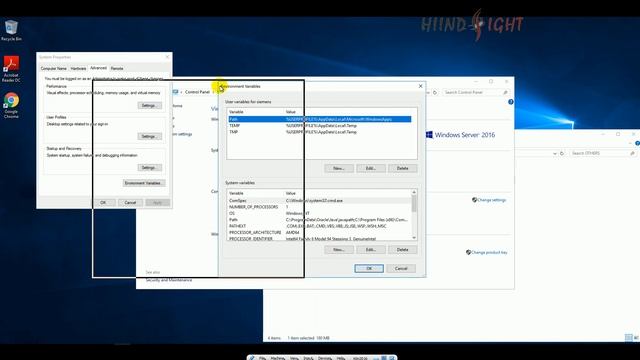Select PATHEXT system variable row
This screenshot has height=360, width=640.
320,226
